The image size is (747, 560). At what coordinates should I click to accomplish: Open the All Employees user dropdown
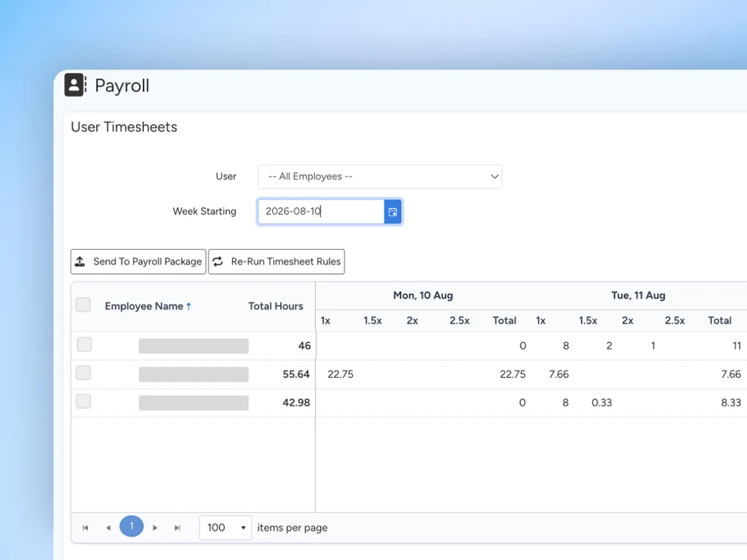(380, 177)
